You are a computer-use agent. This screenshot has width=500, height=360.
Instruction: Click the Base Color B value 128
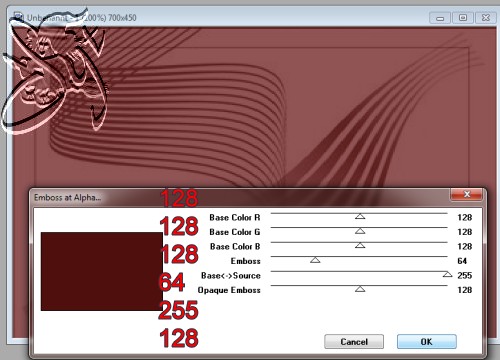tap(465, 246)
